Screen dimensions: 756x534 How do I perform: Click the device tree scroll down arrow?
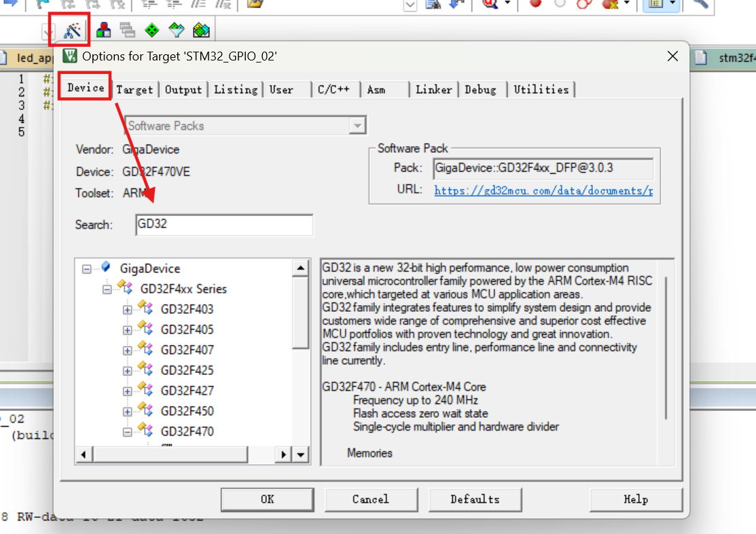click(300, 455)
